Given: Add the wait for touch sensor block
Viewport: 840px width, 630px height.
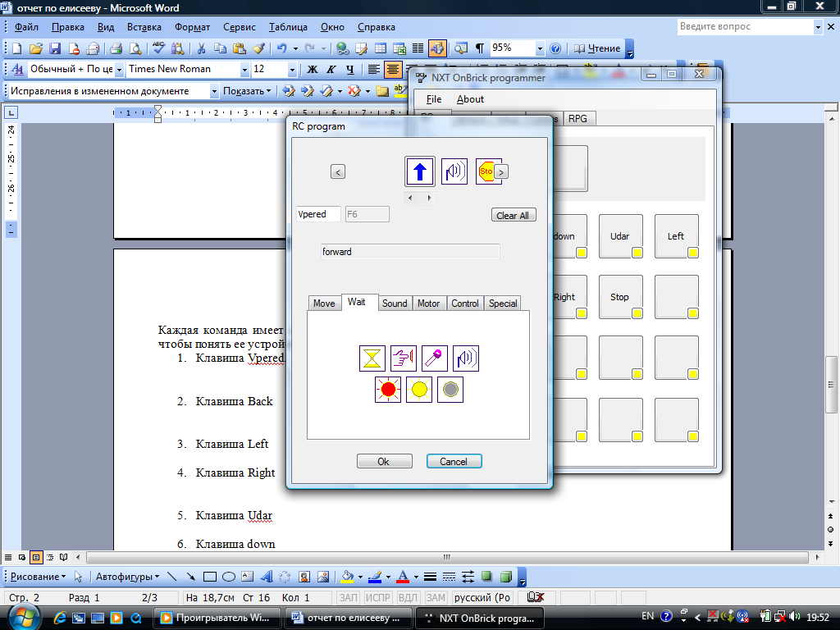Looking at the screenshot, I should coord(404,358).
